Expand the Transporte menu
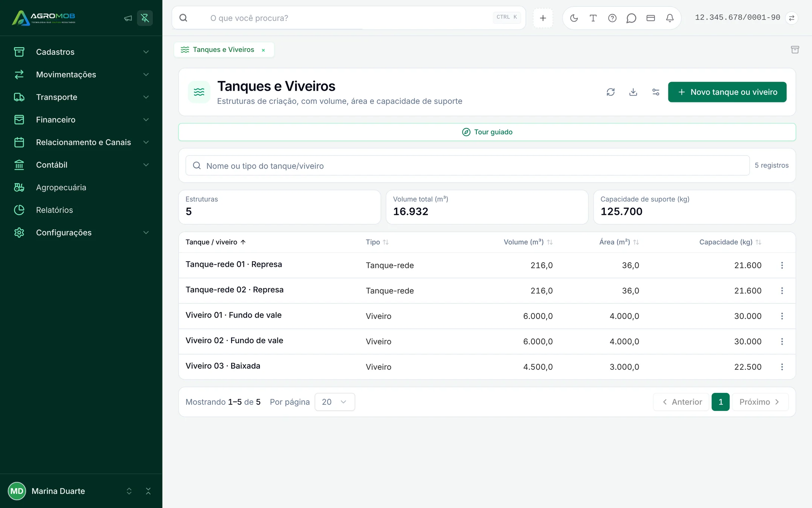The image size is (812, 508). tap(81, 97)
